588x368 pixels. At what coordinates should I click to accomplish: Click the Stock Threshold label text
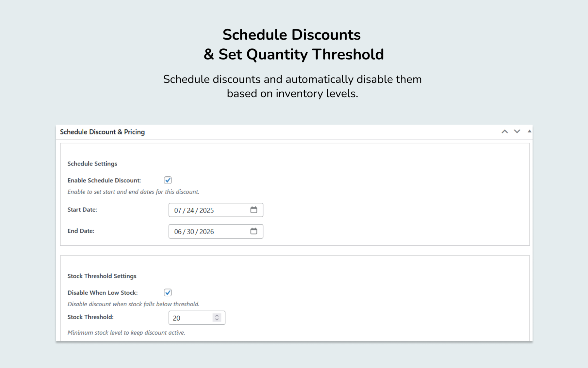90,317
